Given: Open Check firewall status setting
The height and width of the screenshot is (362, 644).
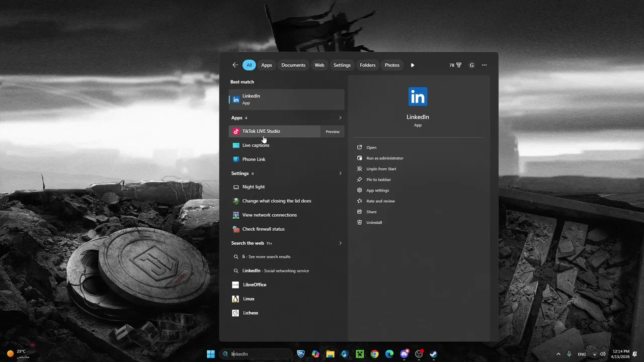Looking at the screenshot, I should 286,229.
